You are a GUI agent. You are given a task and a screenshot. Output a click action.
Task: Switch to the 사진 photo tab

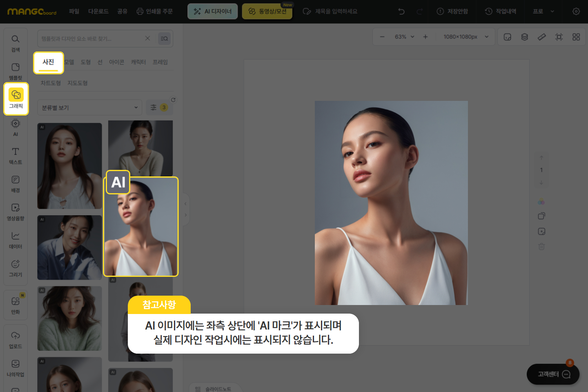point(48,62)
